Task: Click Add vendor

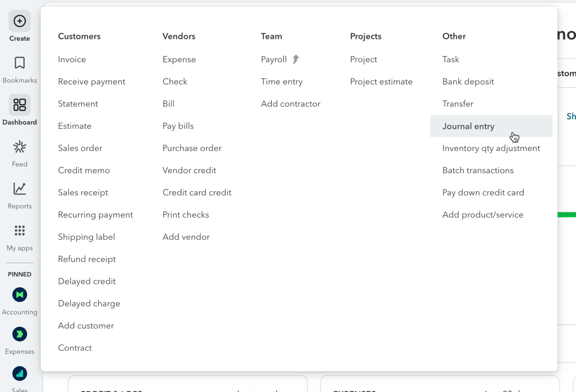Action: 186,237
